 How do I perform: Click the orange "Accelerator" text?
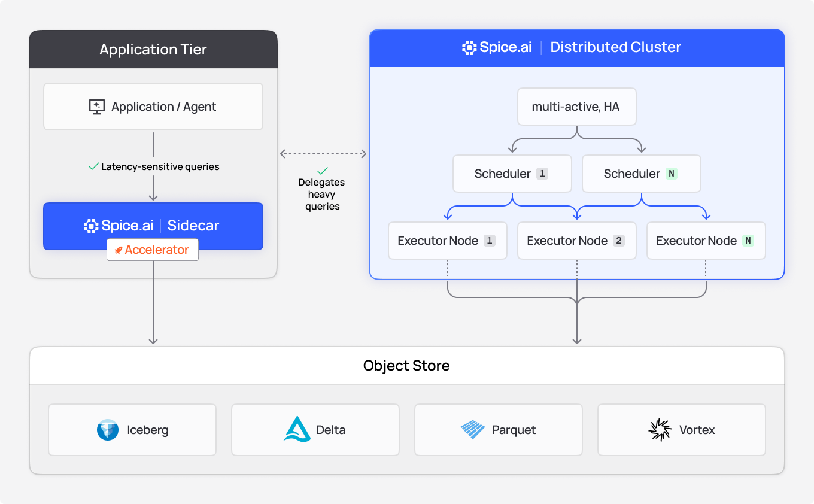[157, 250]
